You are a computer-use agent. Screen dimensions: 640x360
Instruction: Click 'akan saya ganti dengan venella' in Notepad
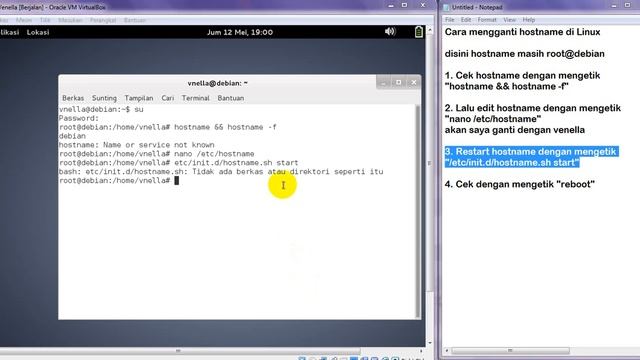[x=515, y=130]
